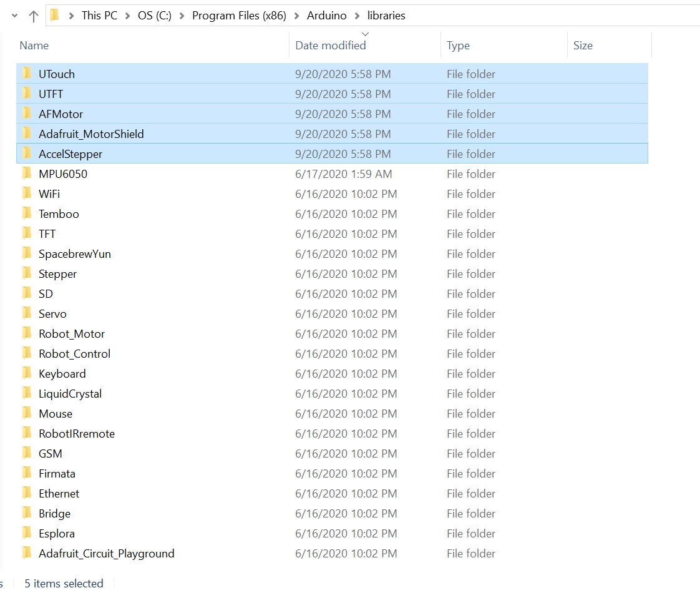Sort by Size column header

coord(583,46)
